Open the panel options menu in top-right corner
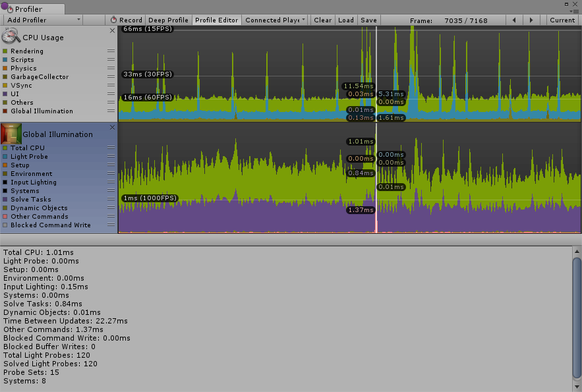Image resolution: width=582 pixels, height=392 pixels. pos(575,11)
